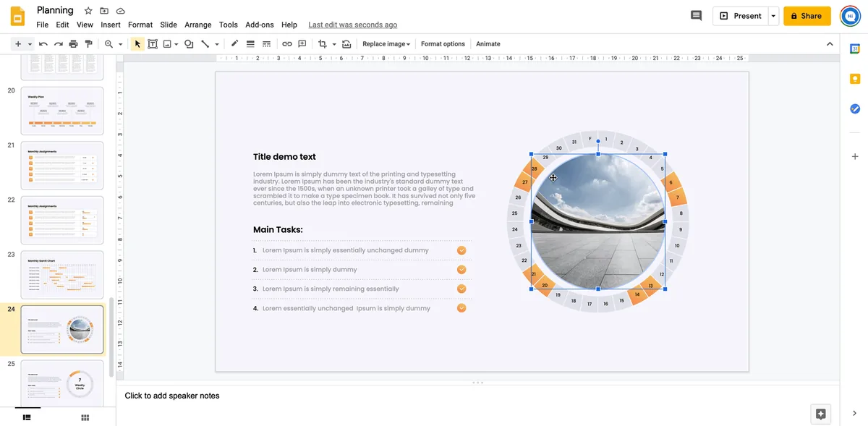868x426 pixels.
Task: Click the Shape tool icon
Action: (189, 44)
